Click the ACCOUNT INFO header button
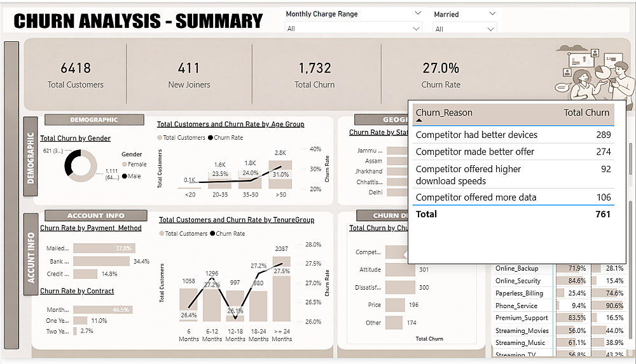Screen dimensions: 636x364 (x=96, y=215)
